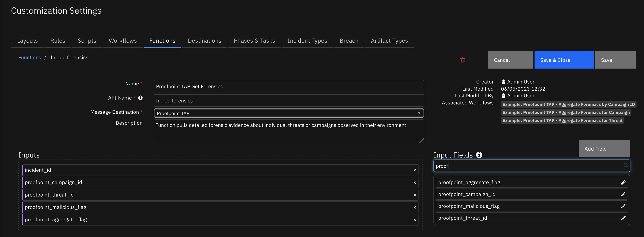Click the Save button
This screenshot has width=644, height=237.
pos(615,60)
